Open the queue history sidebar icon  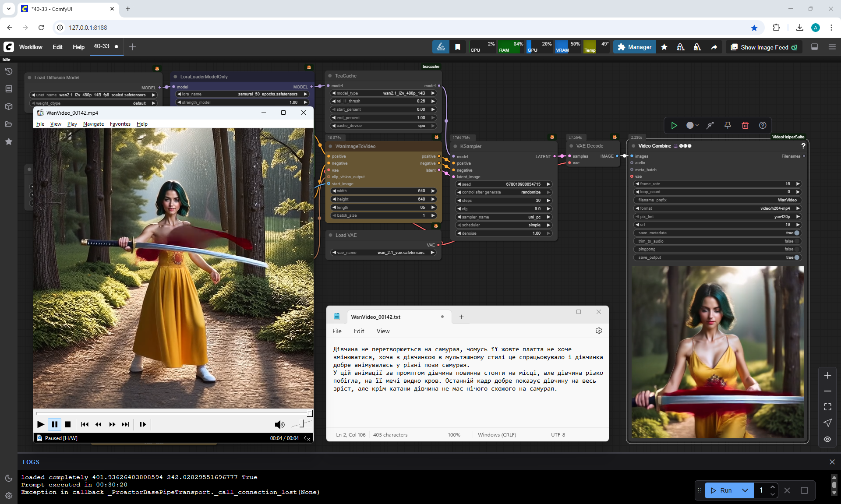(8, 71)
